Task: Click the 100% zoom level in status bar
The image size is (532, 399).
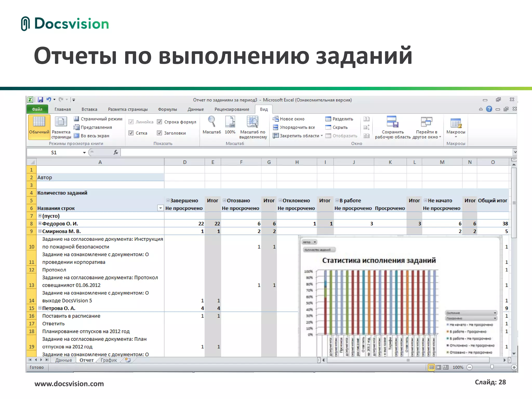Action: coord(458,367)
